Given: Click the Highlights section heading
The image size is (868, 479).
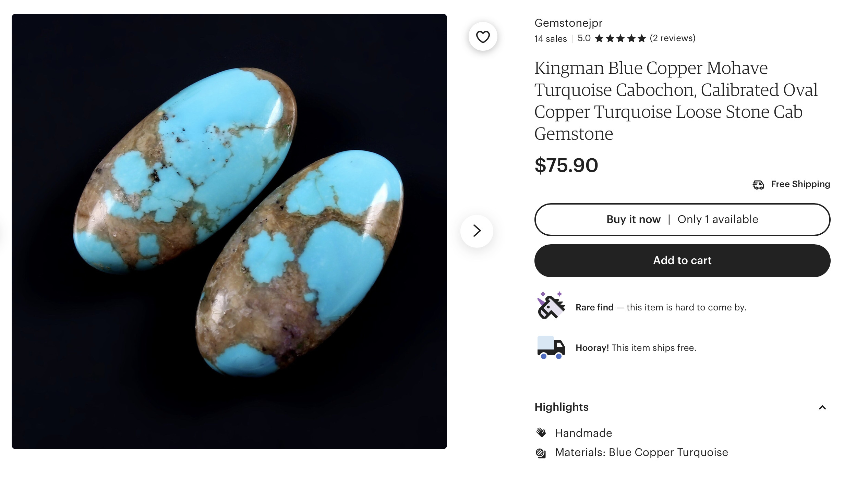Looking at the screenshot, I should (562, 407).
